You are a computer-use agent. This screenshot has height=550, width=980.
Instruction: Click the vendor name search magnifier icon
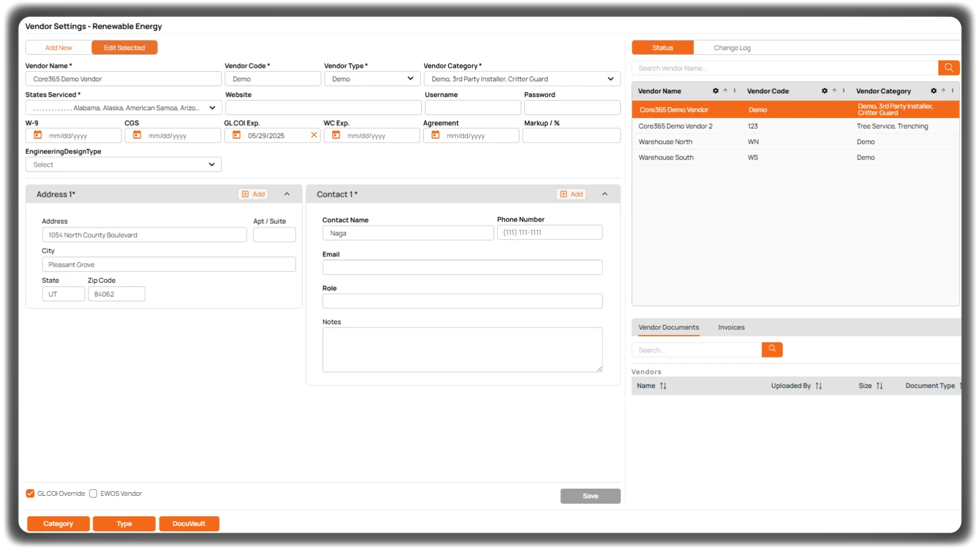click(x=949, y=68)
